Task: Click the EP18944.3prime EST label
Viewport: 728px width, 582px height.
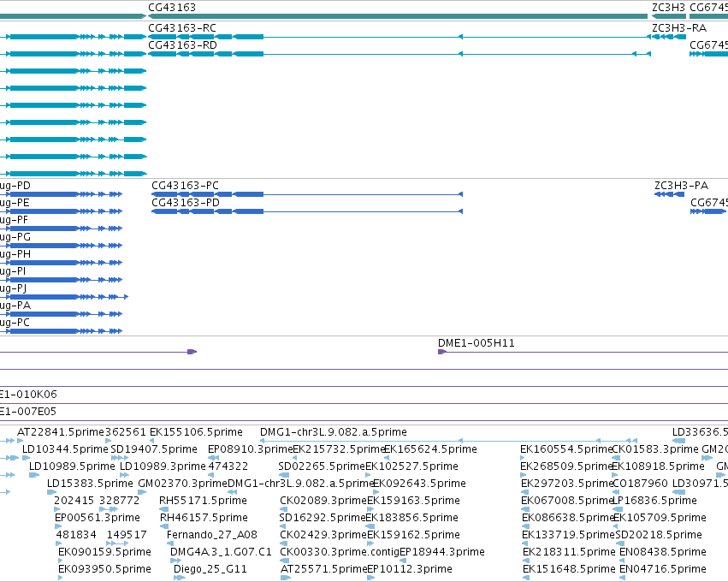Action: 442,552
